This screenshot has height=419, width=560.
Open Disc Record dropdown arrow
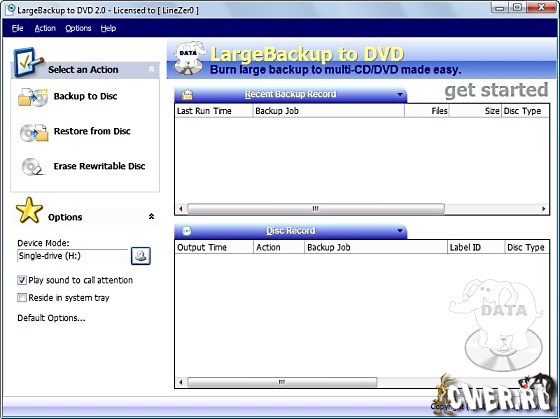[x=400, y=231]
